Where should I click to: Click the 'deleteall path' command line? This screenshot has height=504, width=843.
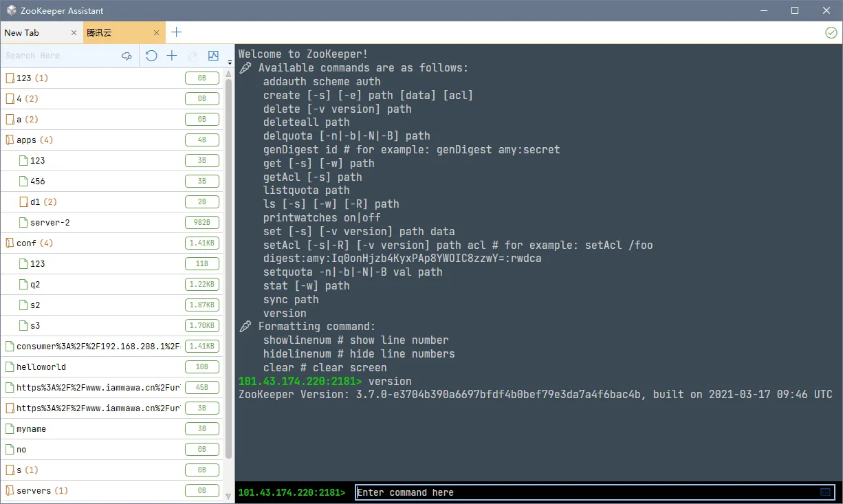(307, 122)
